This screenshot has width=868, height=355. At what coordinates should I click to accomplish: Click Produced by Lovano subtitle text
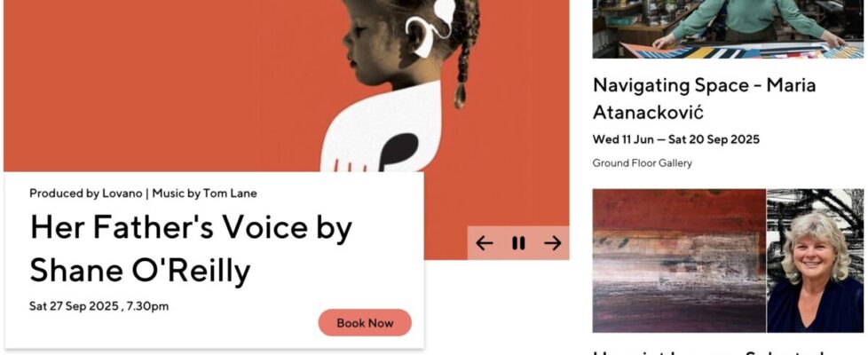tap(143, 193)
